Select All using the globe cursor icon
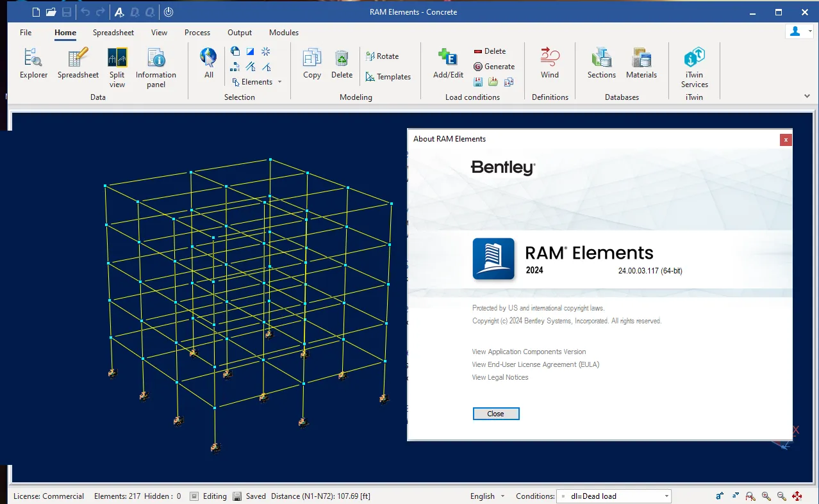The height and width of the screenshot is (504, 819). (209, 64)
